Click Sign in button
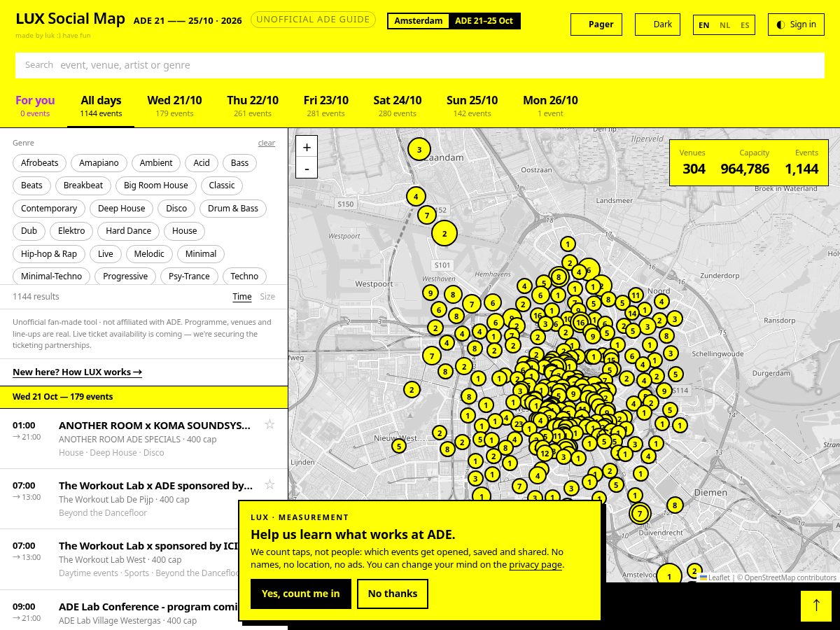Viewport: 840px width, 630px height. (x=796, y=24)
